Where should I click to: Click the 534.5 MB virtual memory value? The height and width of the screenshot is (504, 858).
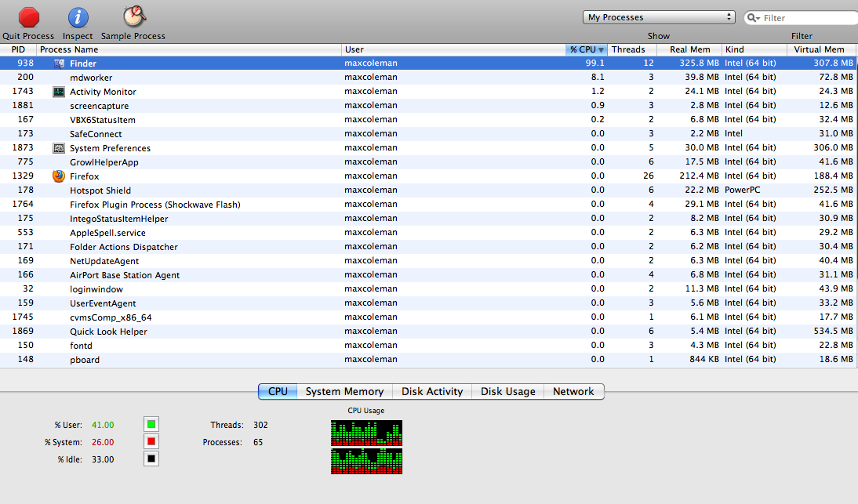coord(834,332)
